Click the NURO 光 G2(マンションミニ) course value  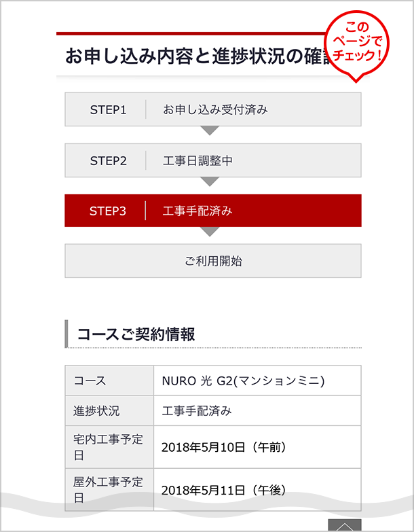coord(243,380)
